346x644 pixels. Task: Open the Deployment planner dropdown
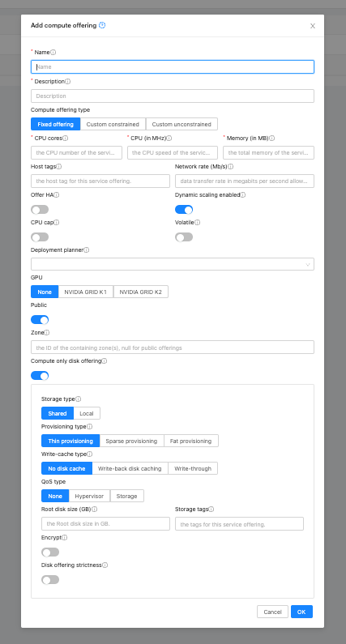click(x=173, y=264)
